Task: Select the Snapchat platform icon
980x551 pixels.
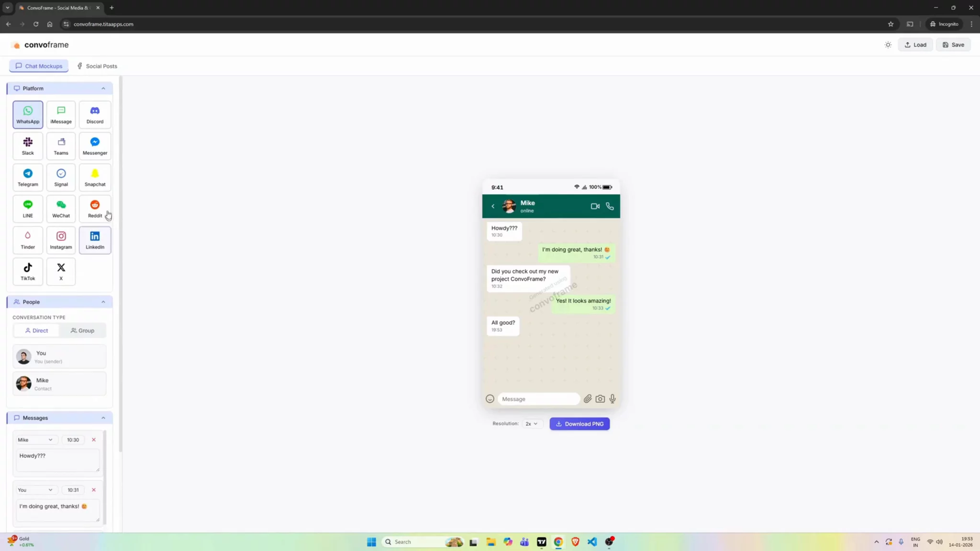Action: 94,177
